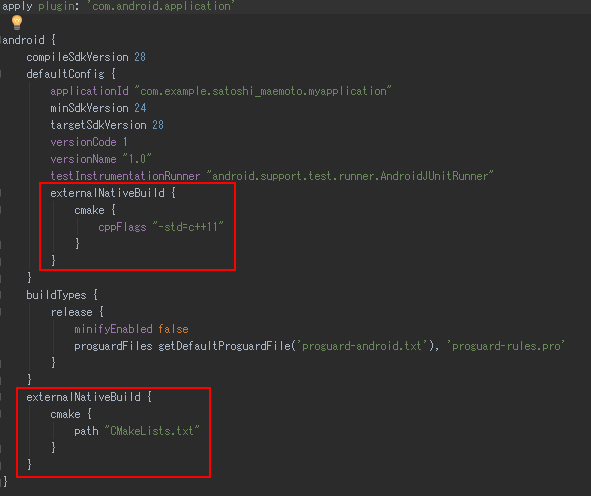Click the cppFlags property
This screenshot has width=591, height=496.
(x=122, y=227)
